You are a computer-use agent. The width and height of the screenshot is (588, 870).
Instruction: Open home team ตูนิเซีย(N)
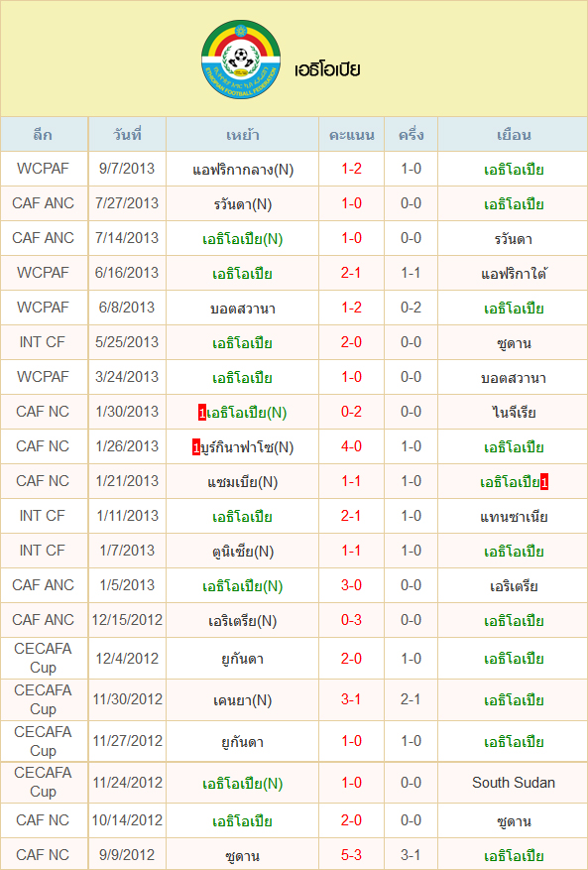click(243, 553)
